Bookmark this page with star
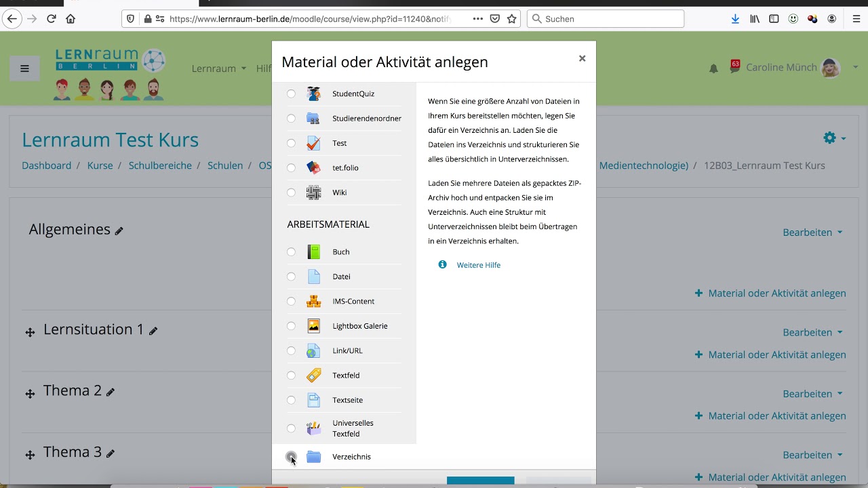 (x=512, y=19)
